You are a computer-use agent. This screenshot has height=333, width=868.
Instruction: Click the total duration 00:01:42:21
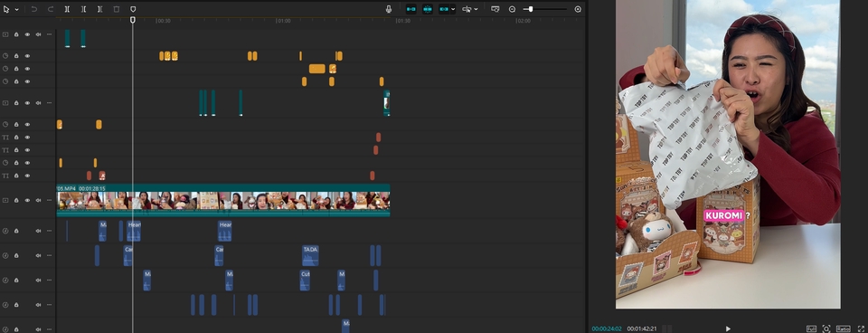click(642, 328)
